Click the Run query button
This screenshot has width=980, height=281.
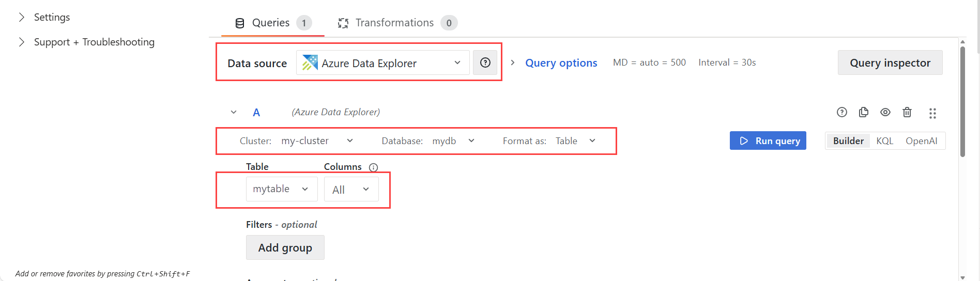pos(768,140)
